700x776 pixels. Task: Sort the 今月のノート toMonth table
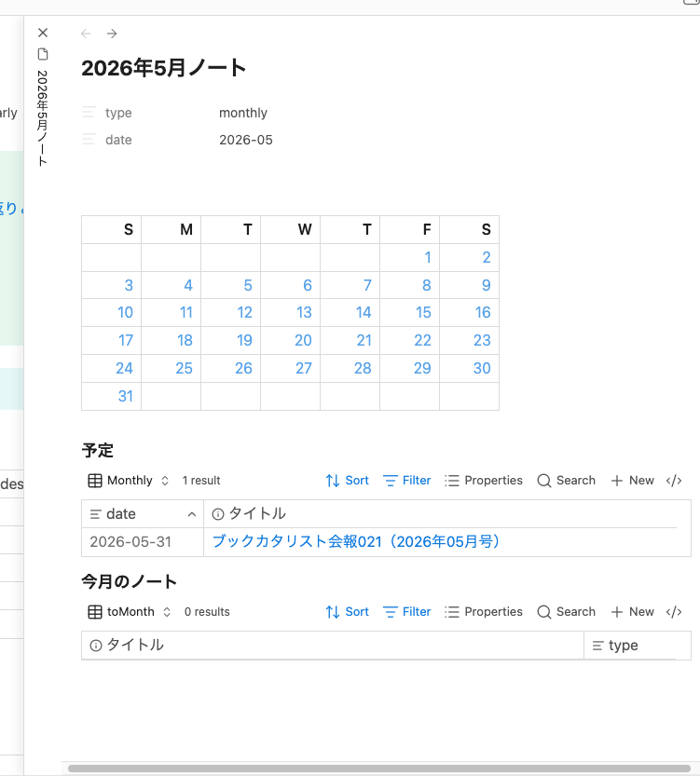pyautogui.click(x=347, y=612)
